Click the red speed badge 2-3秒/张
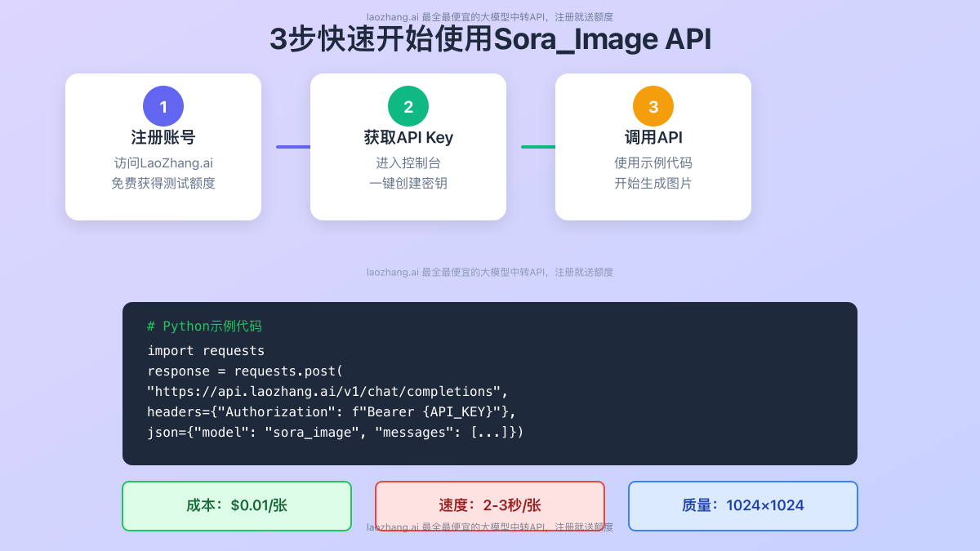This screenshot has width=980, height=551. (x=490, y=506)
